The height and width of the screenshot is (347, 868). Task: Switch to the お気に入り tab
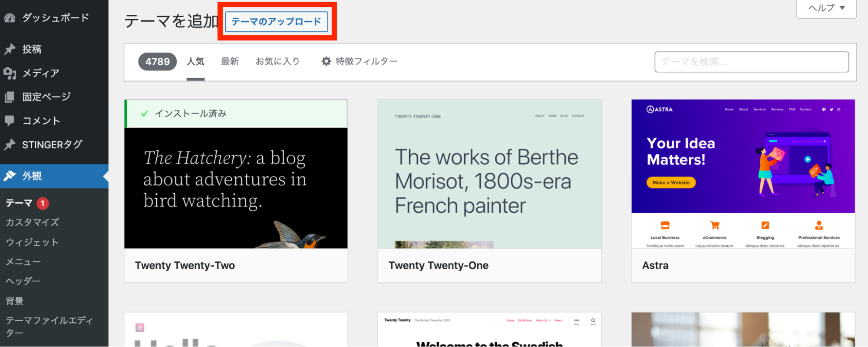pos(277,61)
